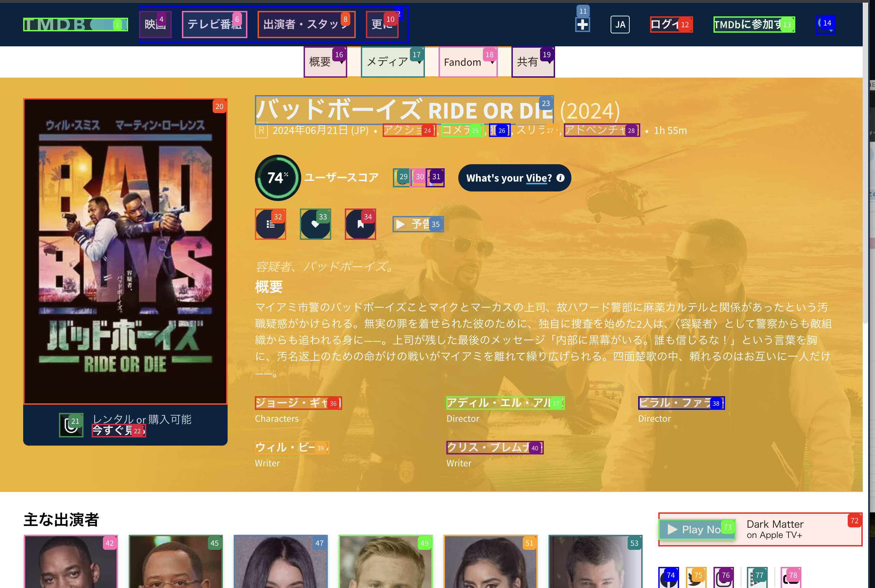Click the add-to-list icon button
Screen dimensions: 875x588
pos(270,224)
